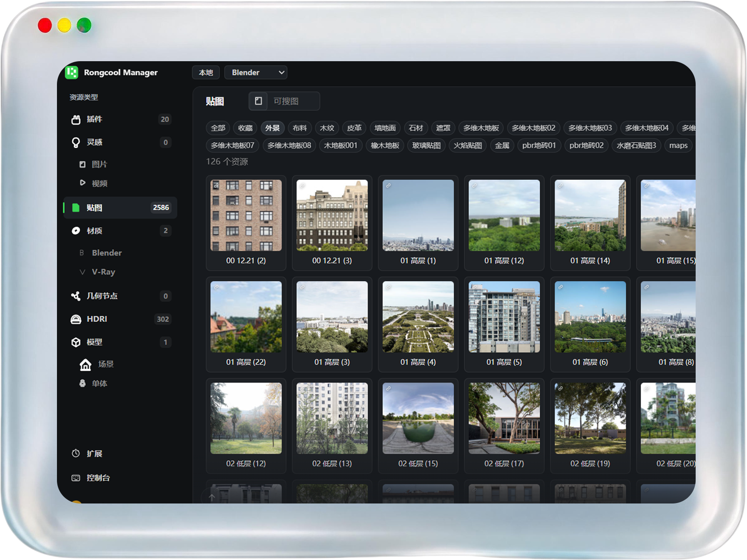Select the 外景 exterior filter tag
This screenshot has height=560, width=747.
pos(273,128)
